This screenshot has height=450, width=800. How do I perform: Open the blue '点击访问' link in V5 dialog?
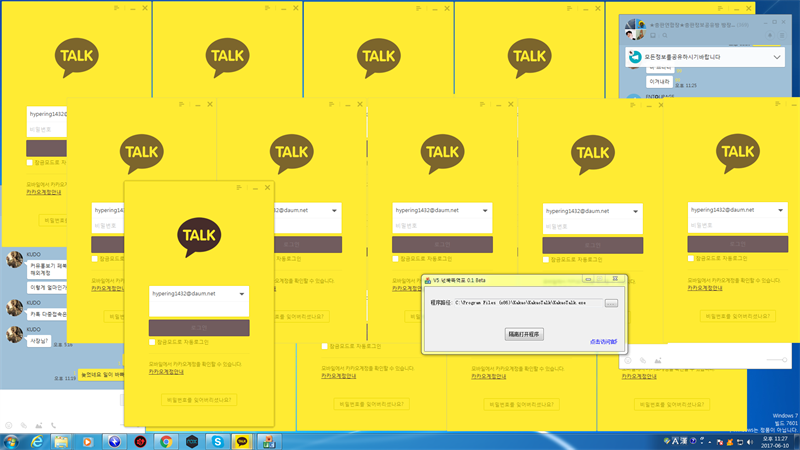[604, 342]
